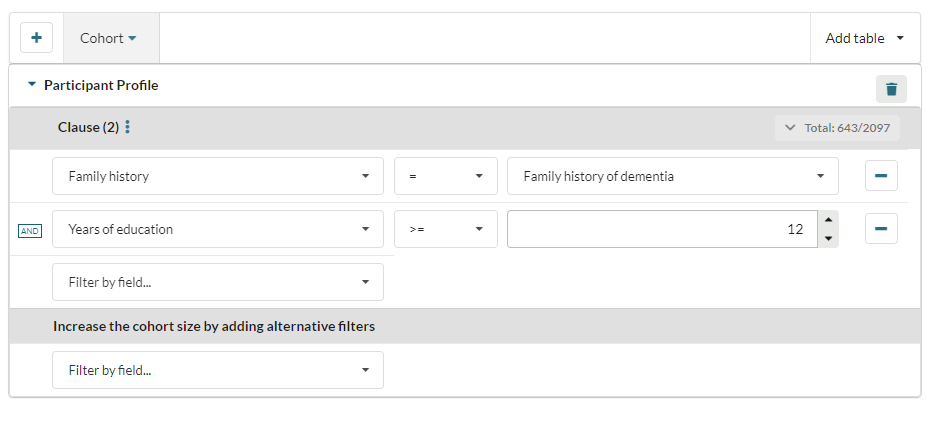Delete Participant Profile using trash icon
Viewport: 943px width, 426px height.
point(891,89)
